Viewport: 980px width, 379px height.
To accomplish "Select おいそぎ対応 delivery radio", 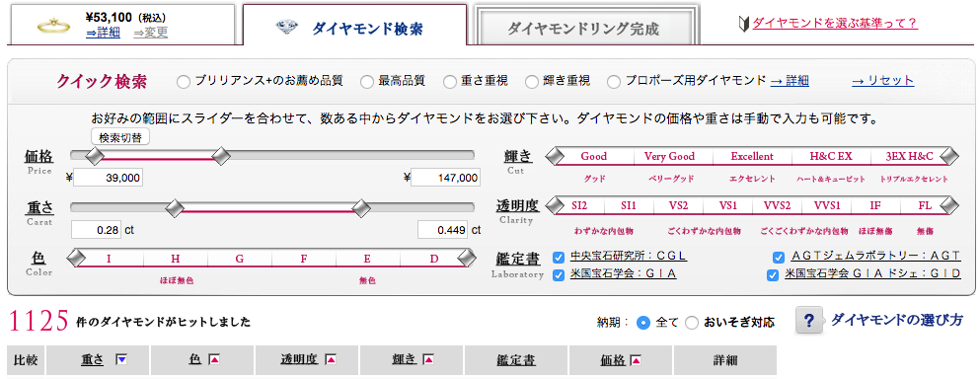I will pyautogui.click(x=692, y=323).
